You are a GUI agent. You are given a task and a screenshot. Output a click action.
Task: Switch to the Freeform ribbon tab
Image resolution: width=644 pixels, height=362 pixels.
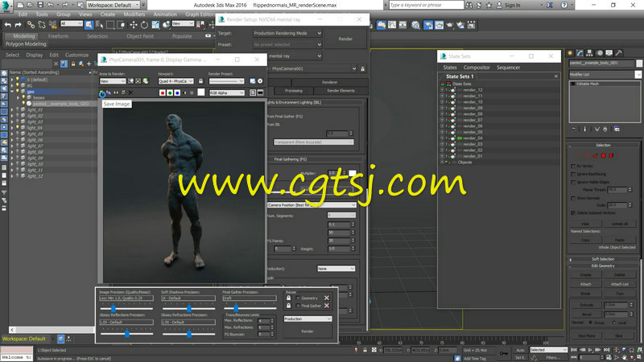coord(58,36)
